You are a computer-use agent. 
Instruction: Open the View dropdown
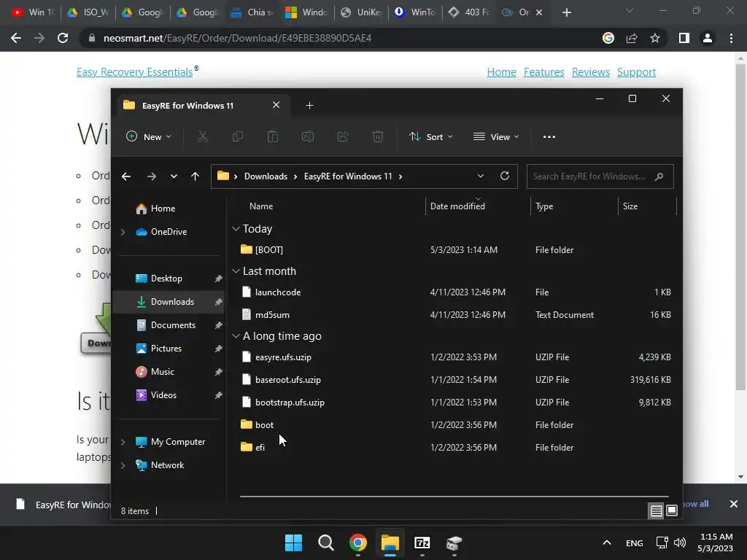point(496,136)
